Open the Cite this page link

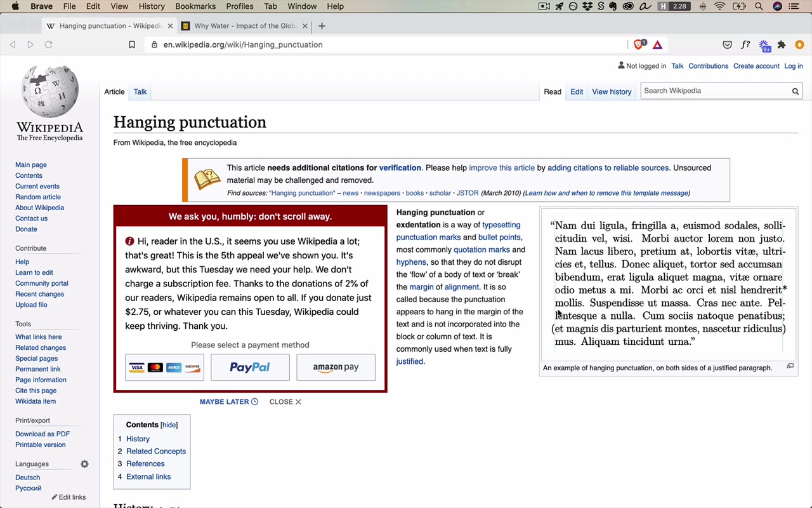[36, 391]
